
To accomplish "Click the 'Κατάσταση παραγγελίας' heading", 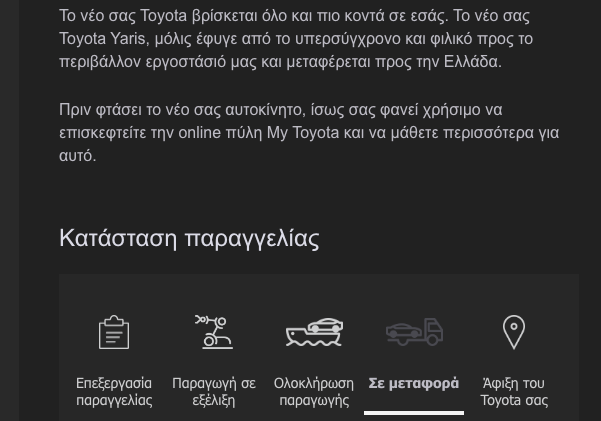I will tap(189, 238).
